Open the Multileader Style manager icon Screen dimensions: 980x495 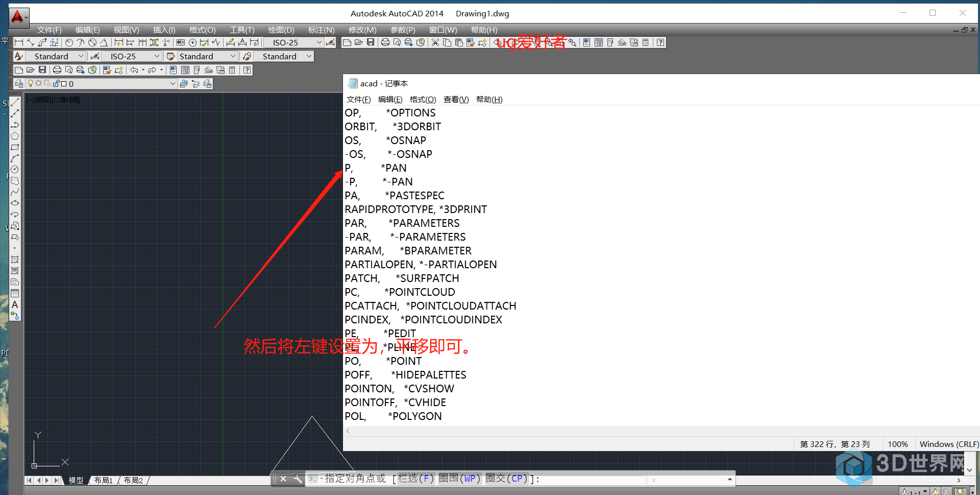[247, 56]
